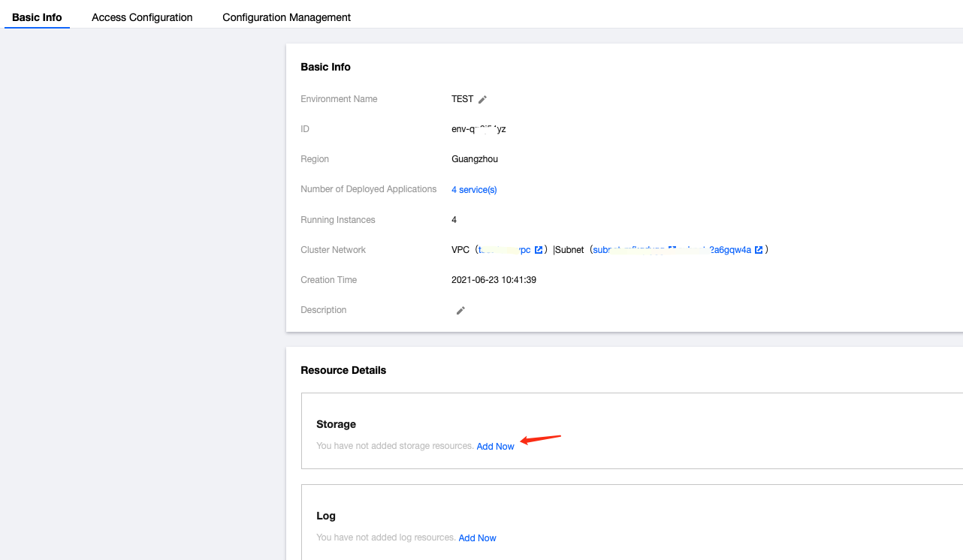Open the VPC ID link
The image size is (963, 560).
504,250
